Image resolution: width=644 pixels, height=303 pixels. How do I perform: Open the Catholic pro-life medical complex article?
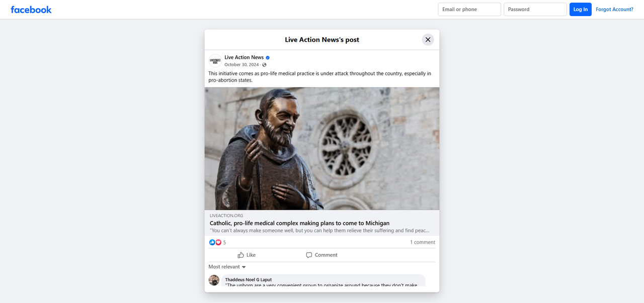click(299, 223)
